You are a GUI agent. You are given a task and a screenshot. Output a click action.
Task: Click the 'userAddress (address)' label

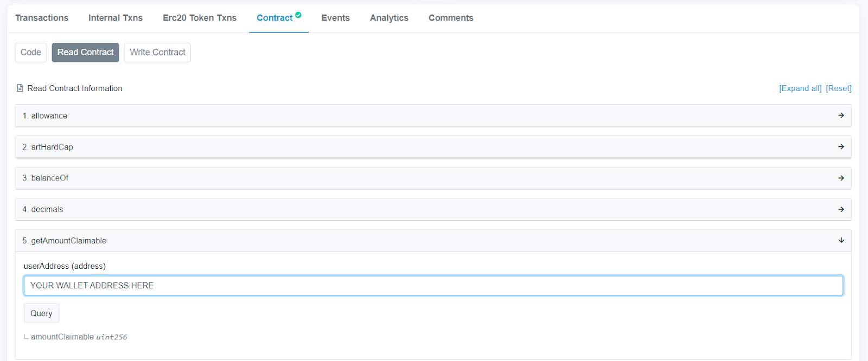65,266
